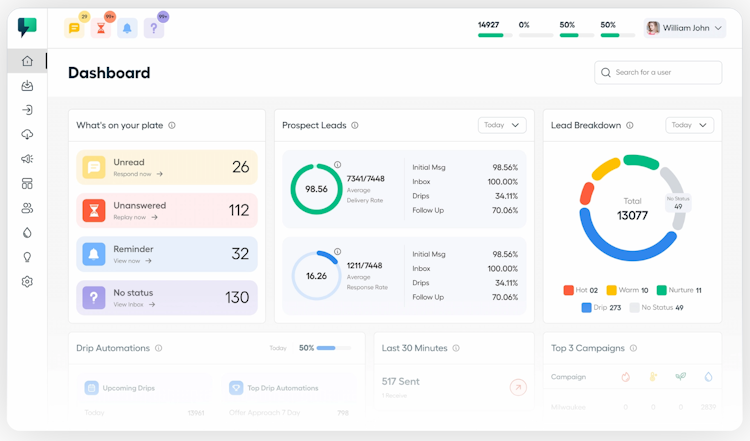This screenshot has height=441, width=750.
Task: Click the 7341/7448 delivery count
Action: point(365,178)
